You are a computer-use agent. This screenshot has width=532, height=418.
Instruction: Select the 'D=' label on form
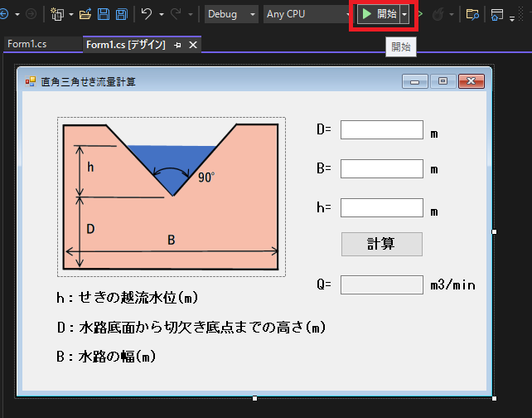coord(324,129)
